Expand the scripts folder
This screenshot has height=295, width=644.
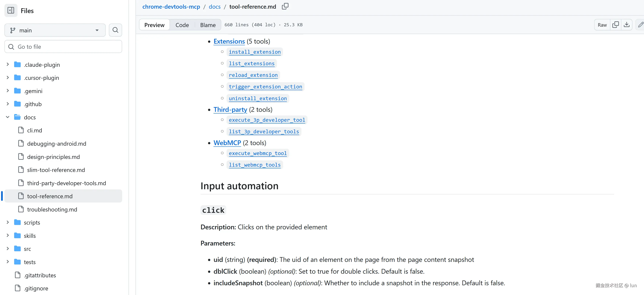[x=8, y=222]
